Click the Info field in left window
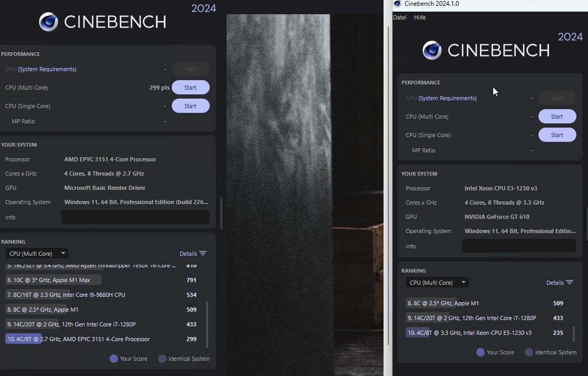This screenshot has height=376, width=588. (135, 217)
